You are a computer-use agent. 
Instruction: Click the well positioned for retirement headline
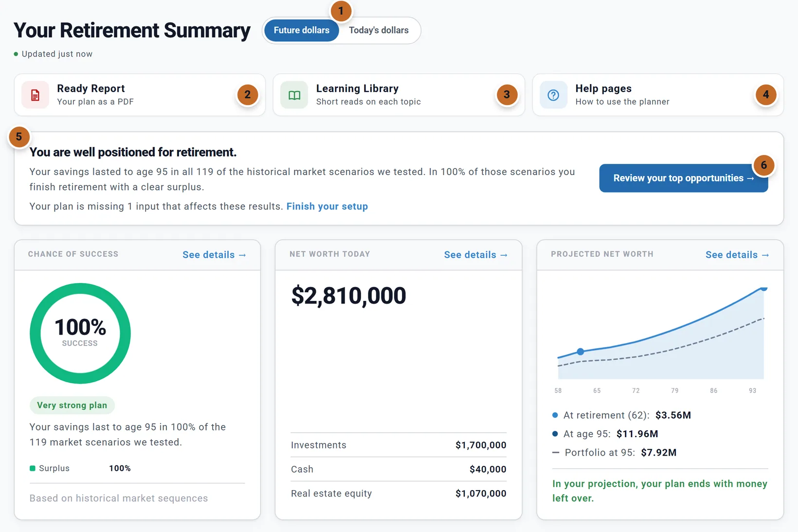click(133, 152)
